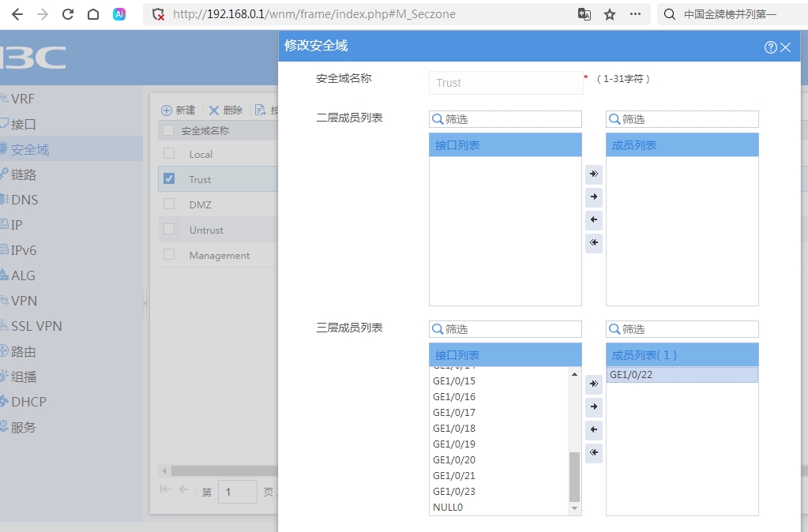Focus the 三层 member list filter field

[682, 329]
